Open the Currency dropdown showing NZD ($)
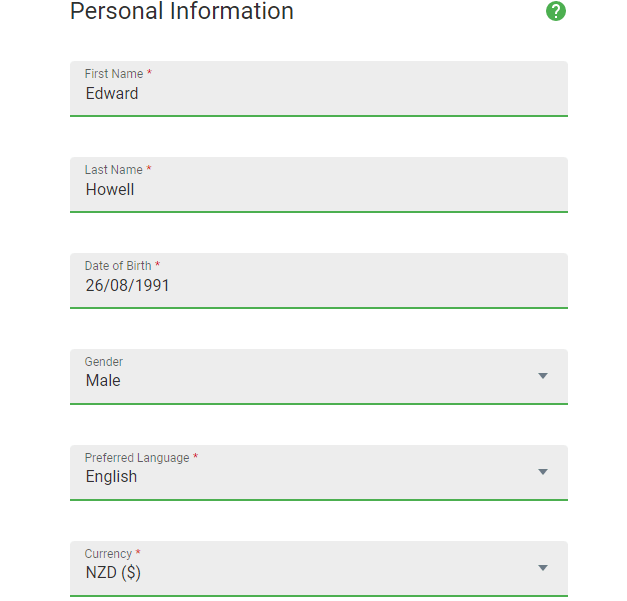Screen dimensions: 627x601 click(x=319, y=569)
